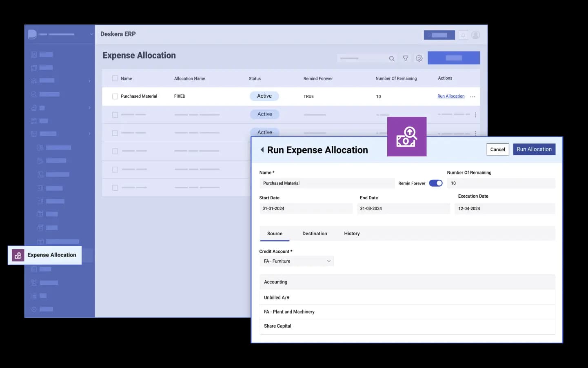
Task: Switch to the Destination tab
Action: pos(315,234)
